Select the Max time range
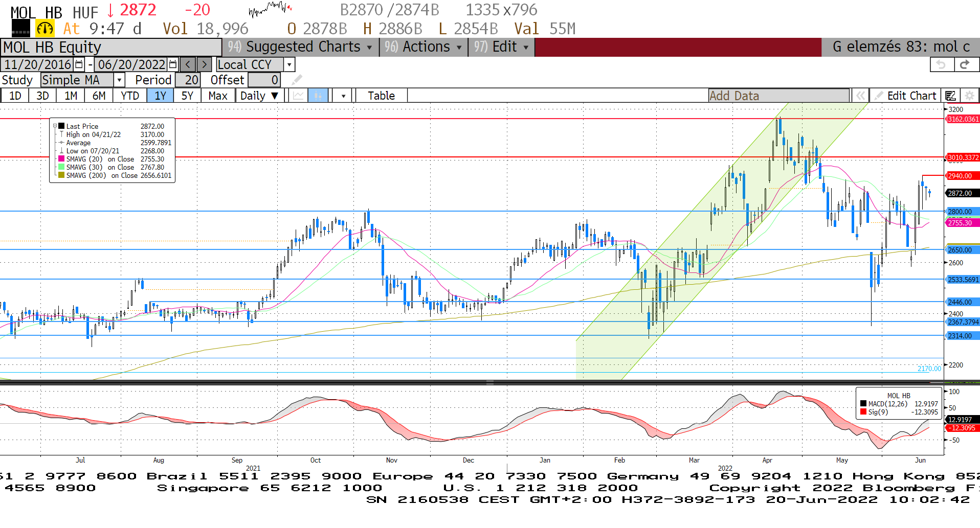 click(218, 96)
